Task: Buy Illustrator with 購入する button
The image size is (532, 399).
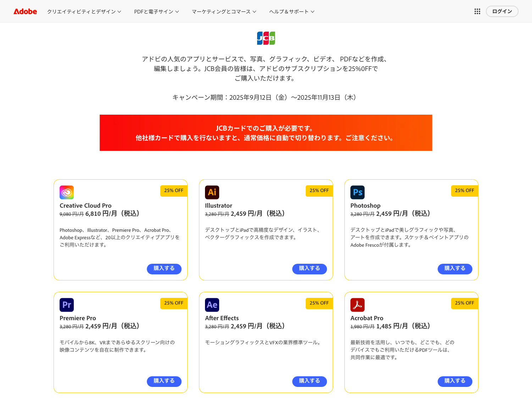Action: pos(310,269)
